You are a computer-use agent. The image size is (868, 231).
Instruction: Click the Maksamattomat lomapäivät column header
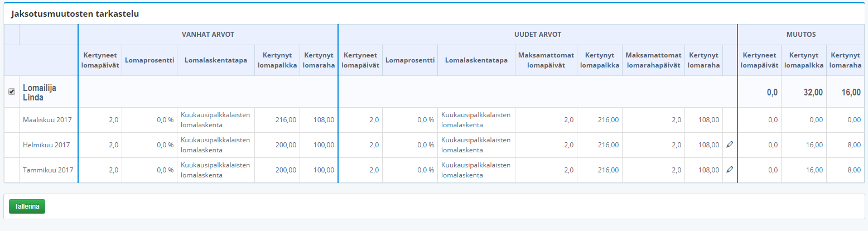pyautogui.click(x=546, y=60)
